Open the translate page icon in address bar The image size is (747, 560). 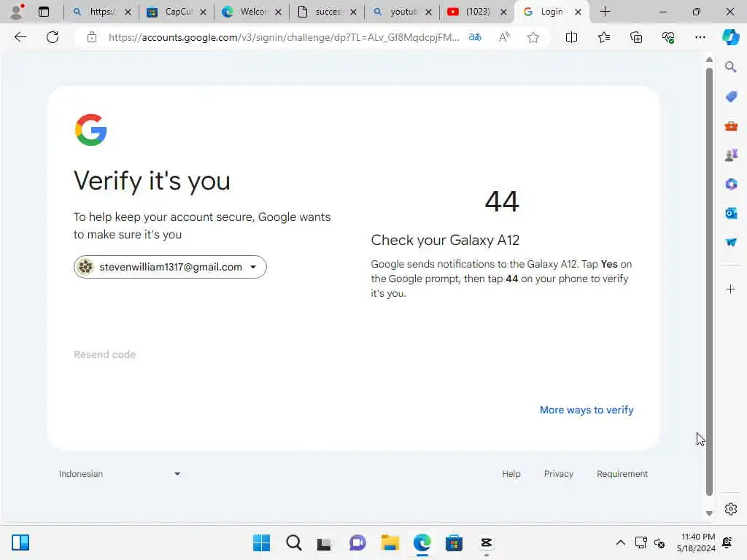(475, 37)
